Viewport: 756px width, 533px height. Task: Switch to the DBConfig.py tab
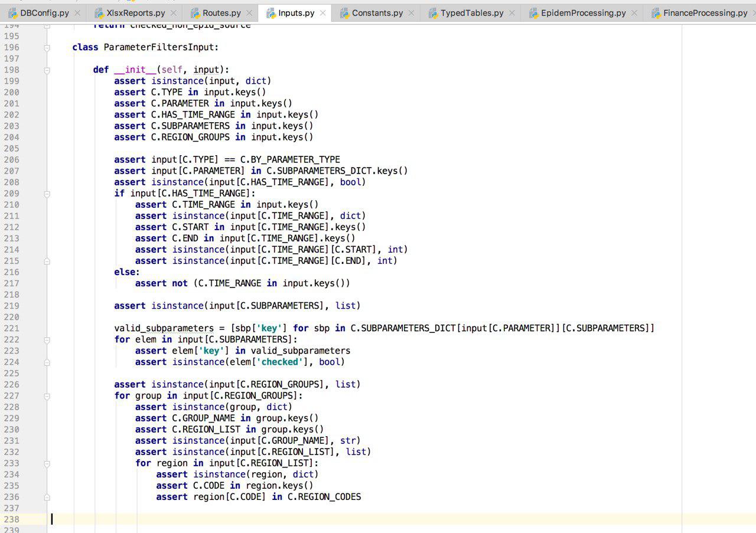coord(44,12)
